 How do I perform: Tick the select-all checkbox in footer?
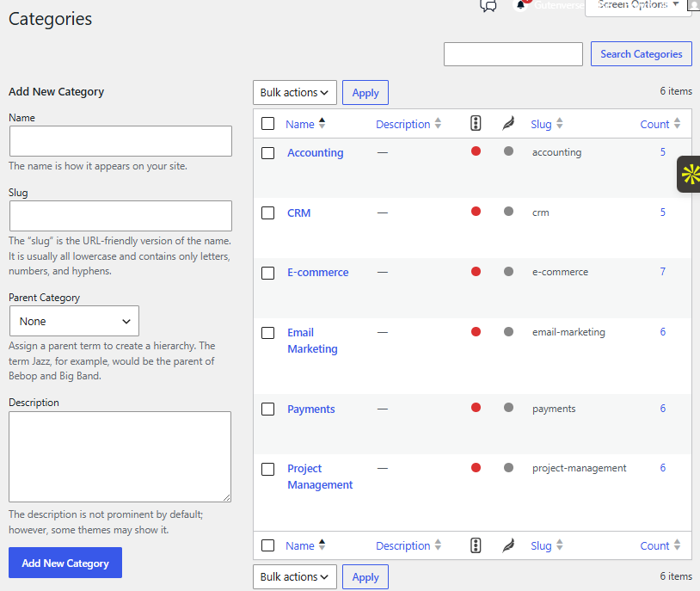pos(267,545)
